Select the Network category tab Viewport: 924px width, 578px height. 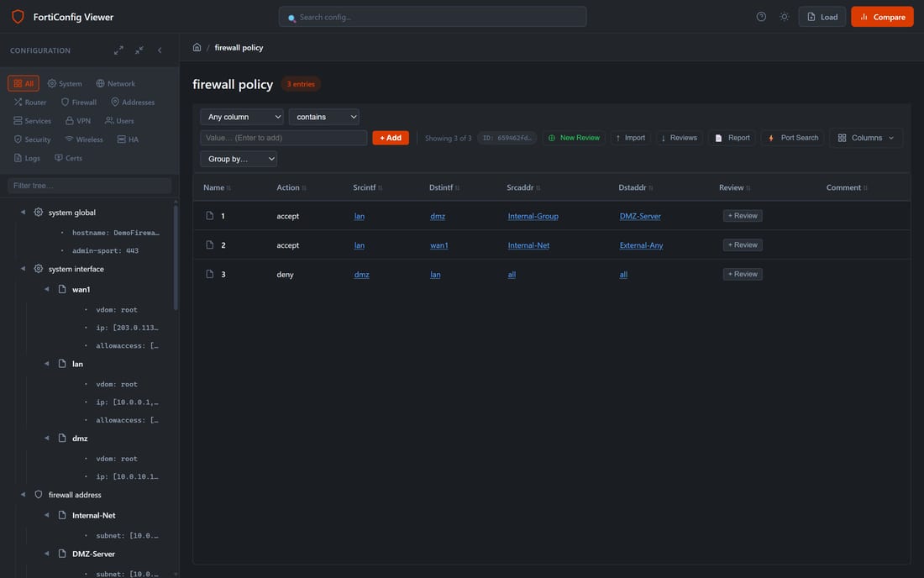point(116,83)
